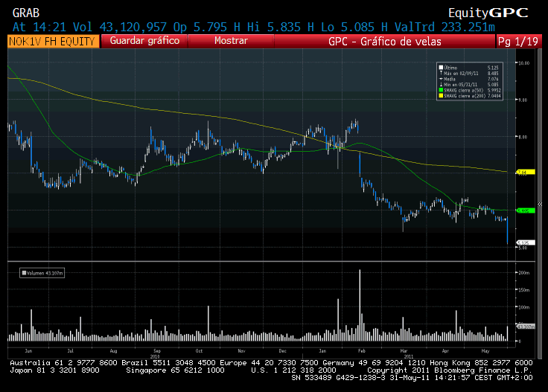The height and width of the screenshot is (392, 548).
Task: Click the May label on time axis
Action: point(485,351)
